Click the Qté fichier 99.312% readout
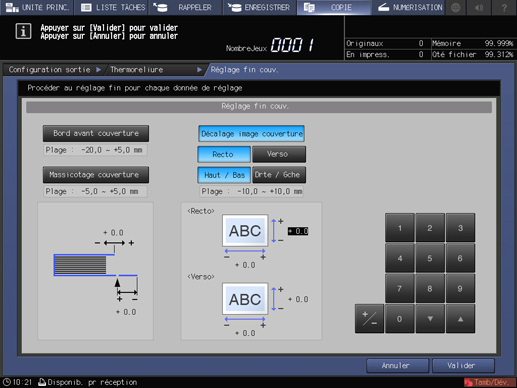Image resolution: width=517 pixels, height=388 pixels. 472,54
